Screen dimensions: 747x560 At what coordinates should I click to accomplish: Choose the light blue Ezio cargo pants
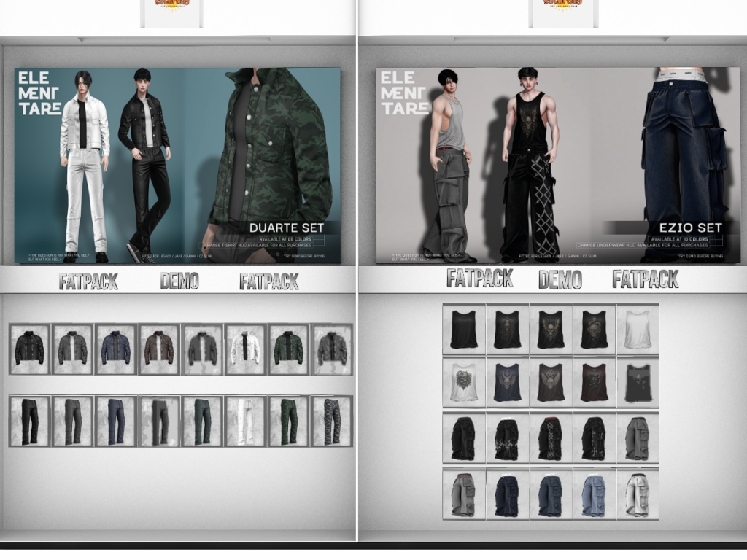click(594, 494)
